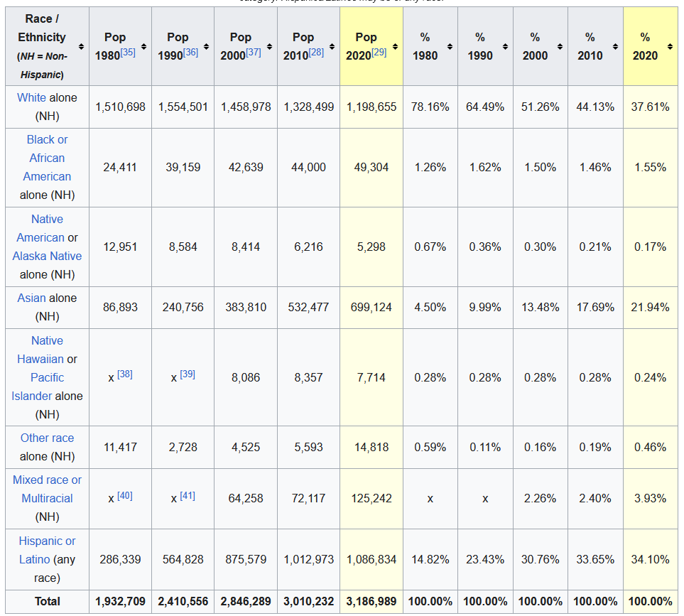This screenshot has width=684, height=616.
Task: Sort by Pop 2020 column arrows
Action: [x=395, y=47]
